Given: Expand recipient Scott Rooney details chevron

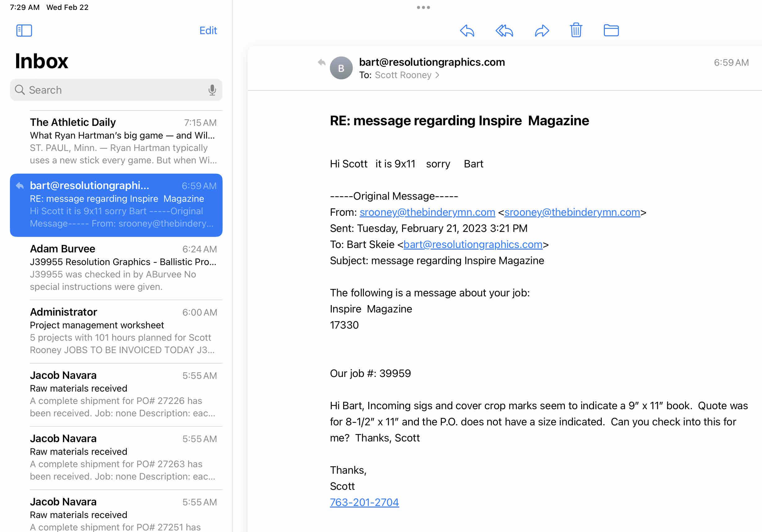Looking at the screenshot, I should point(437,75).
